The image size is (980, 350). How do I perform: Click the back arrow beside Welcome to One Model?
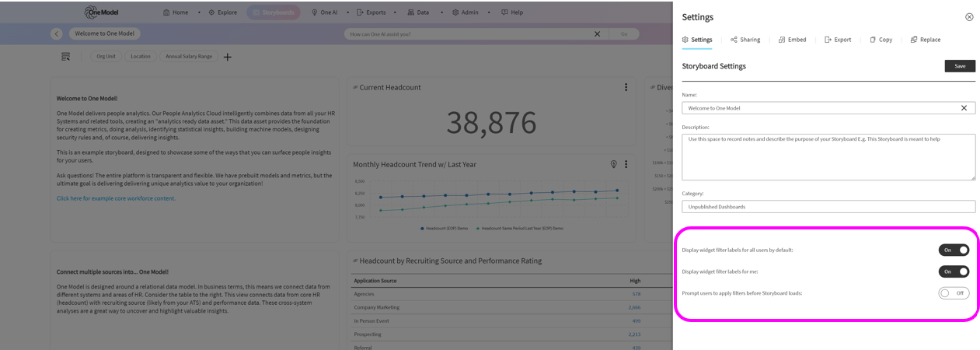pos(57,34)
